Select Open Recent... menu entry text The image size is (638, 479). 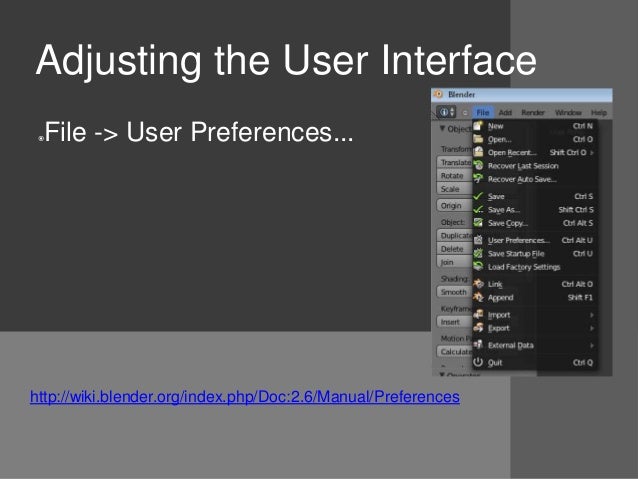[x=512, y=153]
